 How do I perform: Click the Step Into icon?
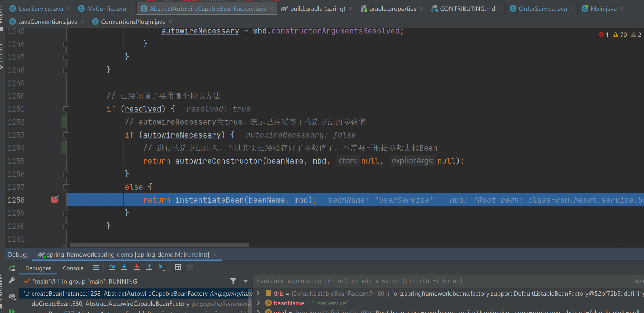coord(124,267)
